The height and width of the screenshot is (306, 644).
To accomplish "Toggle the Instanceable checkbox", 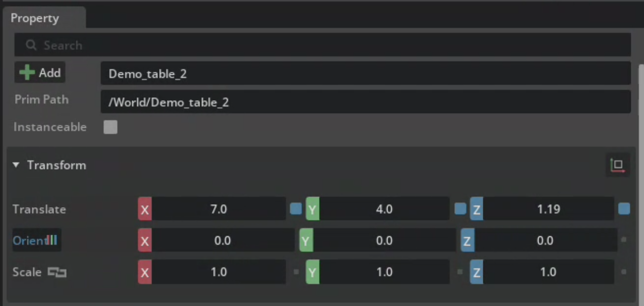I will point(110,127).
